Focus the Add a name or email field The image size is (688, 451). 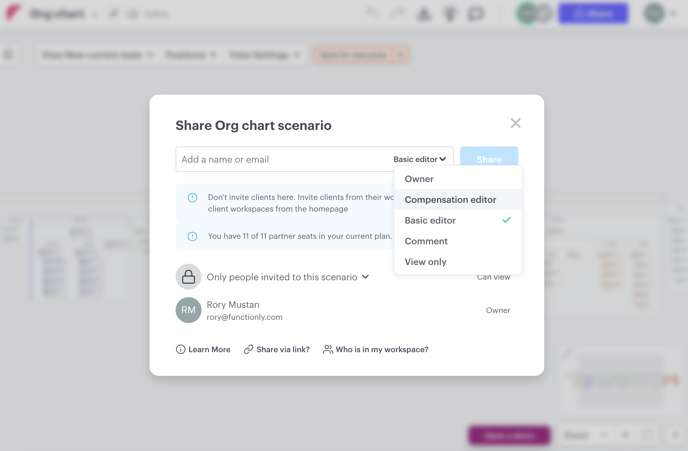pos(283,159)
